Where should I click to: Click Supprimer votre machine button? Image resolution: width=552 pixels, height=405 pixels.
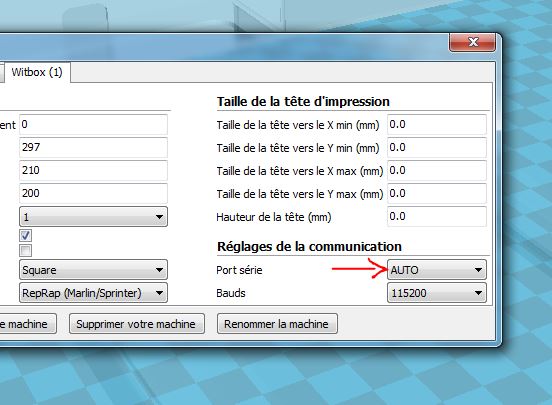coord(137,324)
